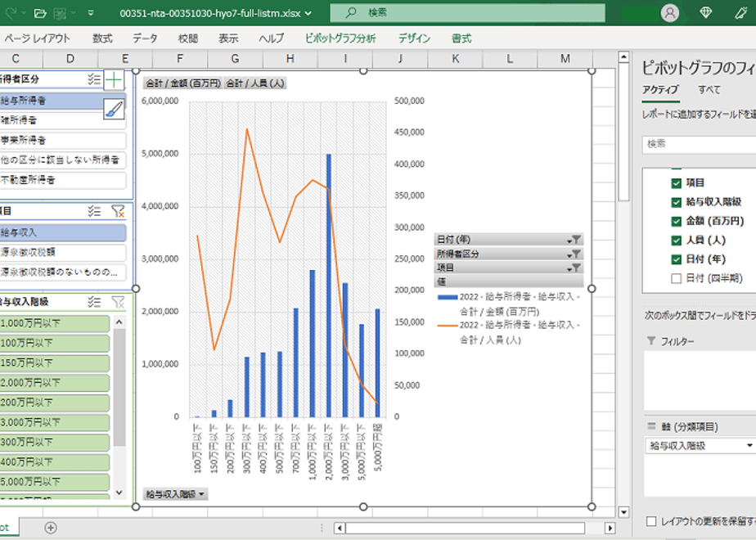Open the ヘルプ ribbon tab
This screenshot has width=756, height=540.
[x=272, y=38]
